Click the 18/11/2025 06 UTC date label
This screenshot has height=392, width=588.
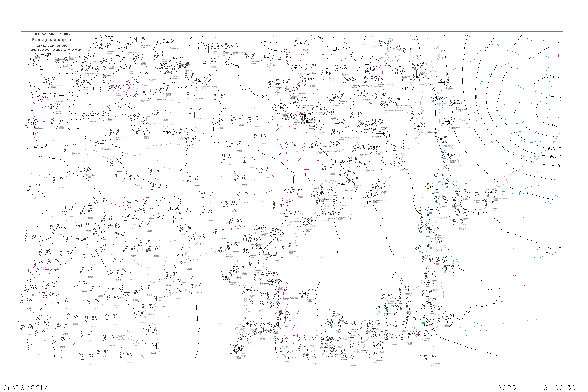(x=52, y=46)
